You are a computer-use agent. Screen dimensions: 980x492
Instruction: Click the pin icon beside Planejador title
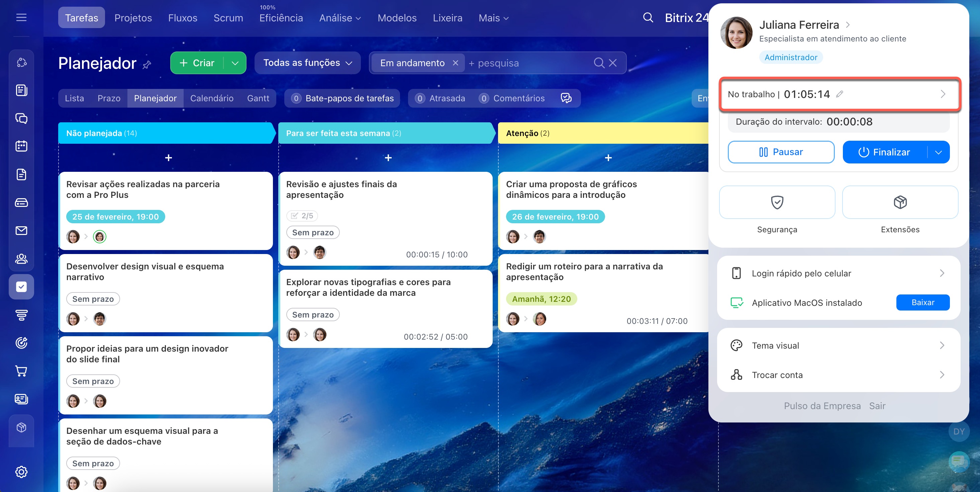tap(147, 65)
